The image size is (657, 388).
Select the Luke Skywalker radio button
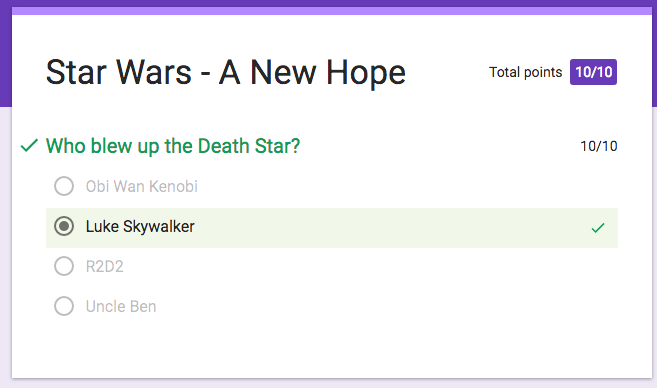[64, 226]
